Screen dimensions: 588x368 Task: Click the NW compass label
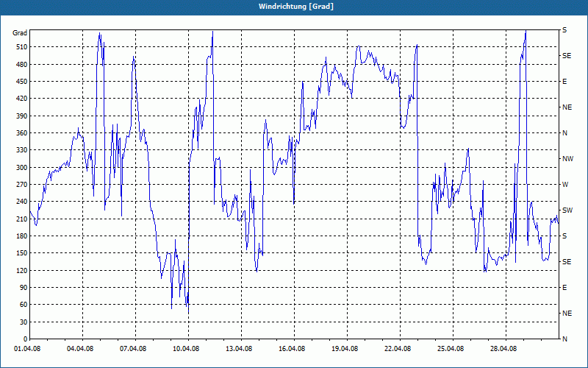coord(567,159)
